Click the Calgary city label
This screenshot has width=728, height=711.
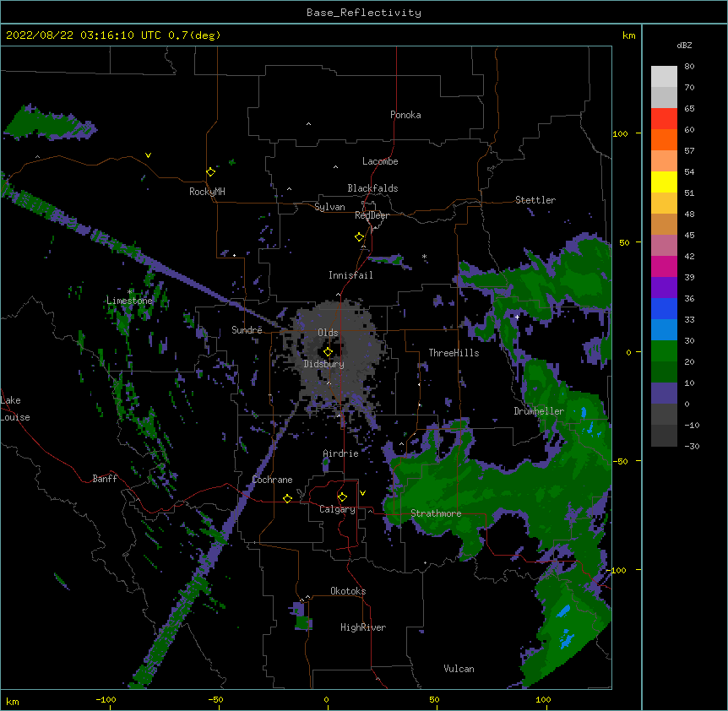(337, 509)
